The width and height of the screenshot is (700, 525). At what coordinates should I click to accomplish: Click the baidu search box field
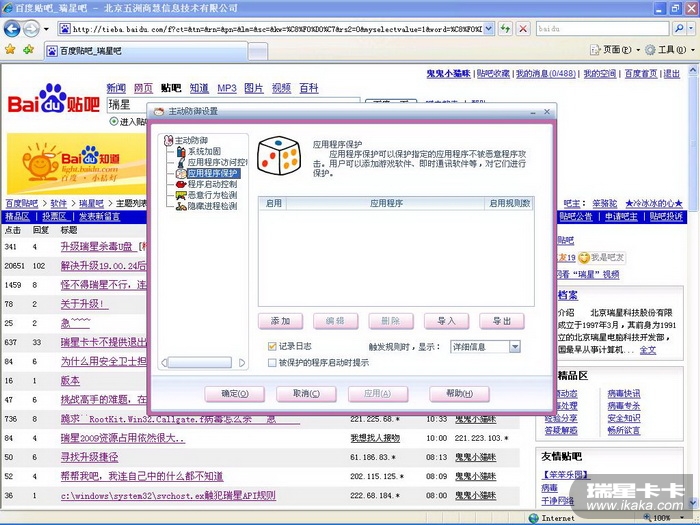click(603, 29)
